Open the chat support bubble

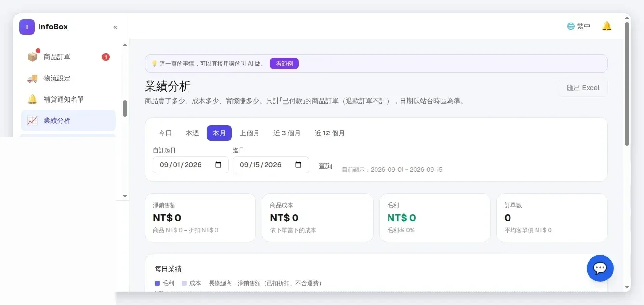point(600,268)
